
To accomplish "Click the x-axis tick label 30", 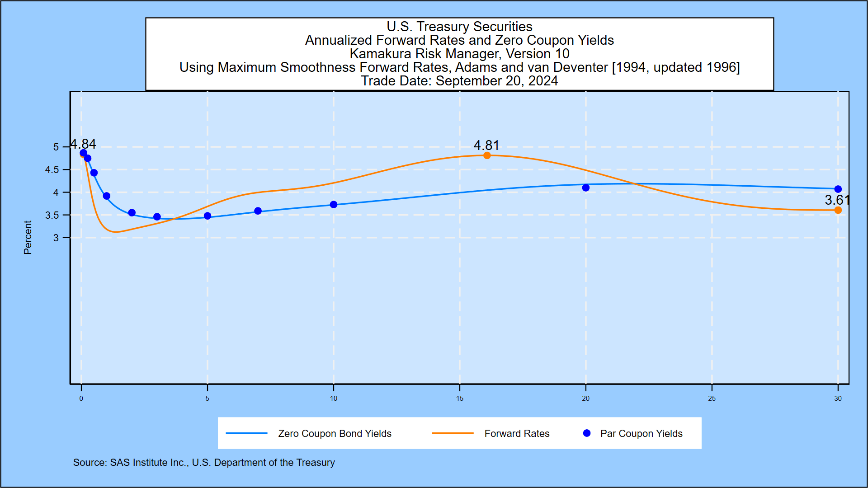I will pos(839,399).
